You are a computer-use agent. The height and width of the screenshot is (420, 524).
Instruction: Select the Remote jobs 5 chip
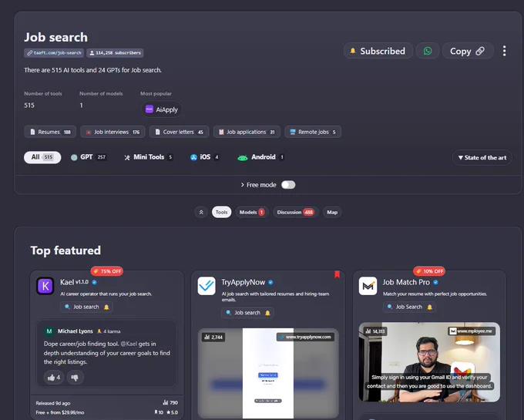[313, 132]
